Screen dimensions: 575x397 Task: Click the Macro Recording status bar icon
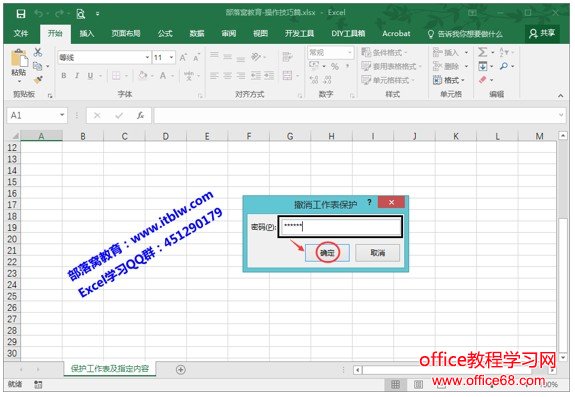tap(38, 384)
